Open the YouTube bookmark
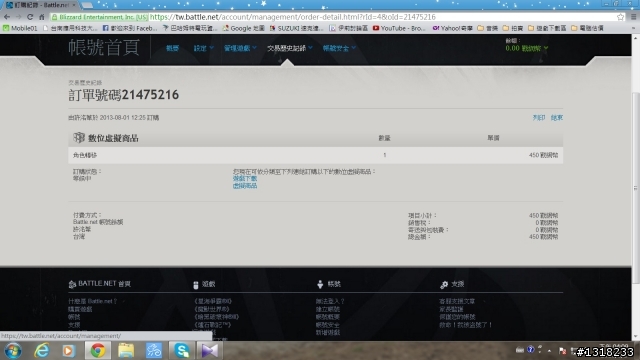 coord(399,28)
